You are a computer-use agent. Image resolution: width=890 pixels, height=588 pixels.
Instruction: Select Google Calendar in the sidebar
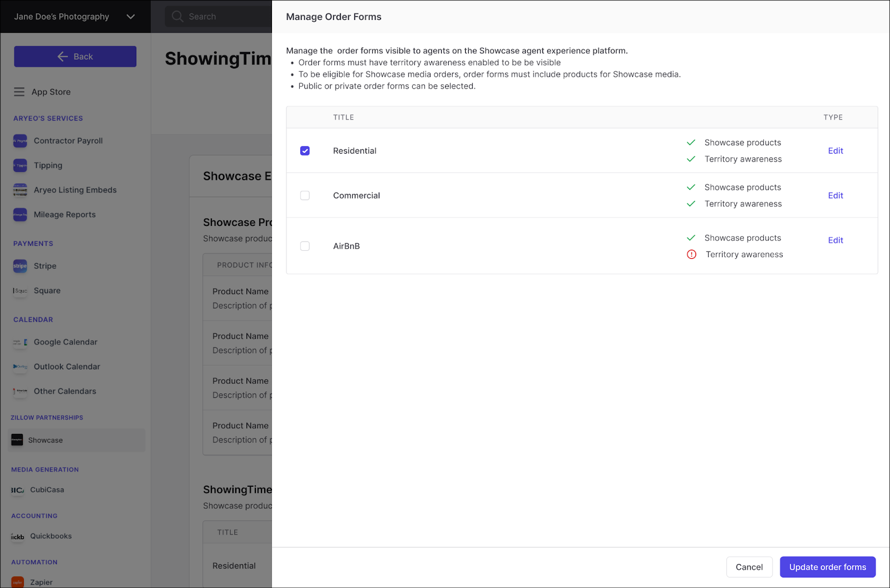[x=66, y=342]
